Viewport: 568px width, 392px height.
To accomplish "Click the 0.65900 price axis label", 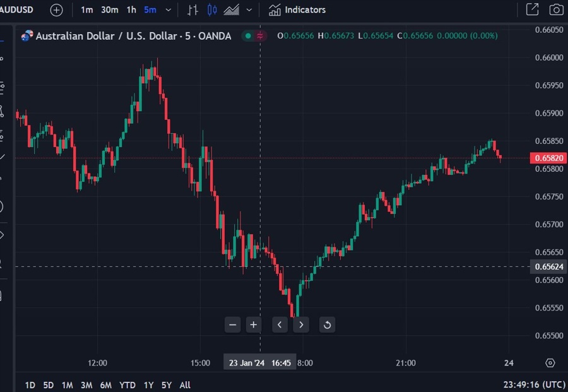I will coord(549,113).
